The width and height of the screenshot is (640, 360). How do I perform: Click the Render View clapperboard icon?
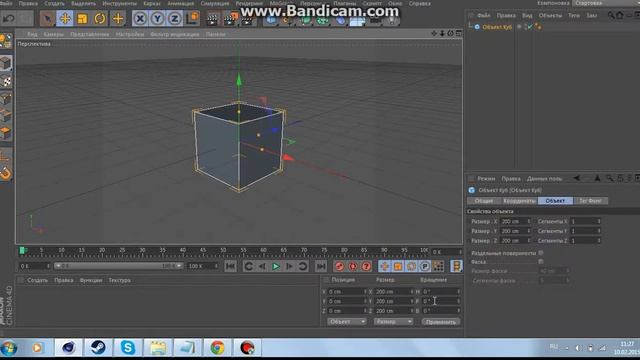coord(212,20)
